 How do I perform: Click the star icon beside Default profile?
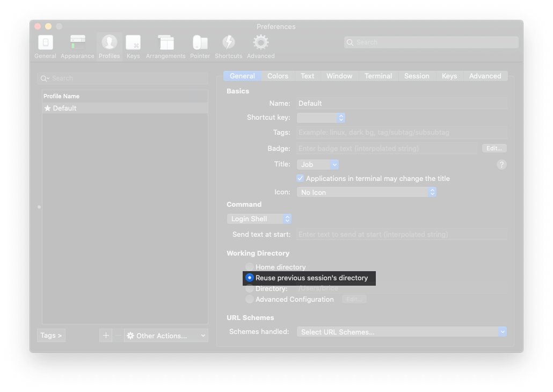tap(48, 108)
